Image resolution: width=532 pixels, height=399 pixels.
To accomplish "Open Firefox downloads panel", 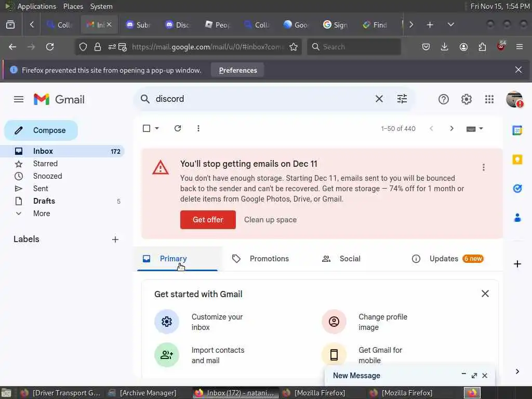I will coord(444,47).
